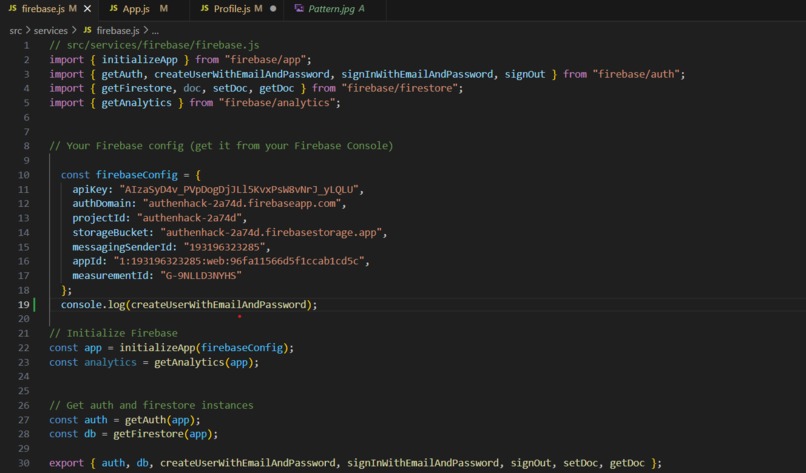Click "Get auth and firestore instances" comment

(x=151, y=405)
